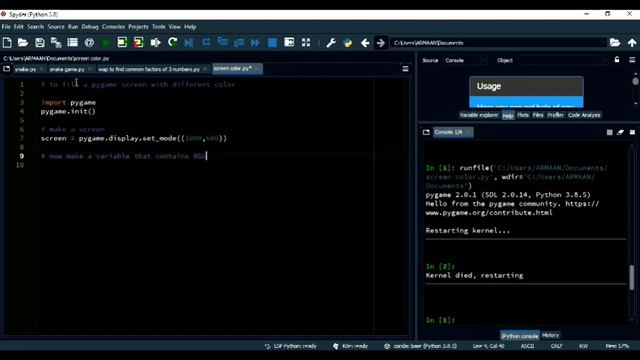Image resolution: width=640 pixels, height=360 pixels.
Task: Click the debug step return icon
Action: [239, 42]
